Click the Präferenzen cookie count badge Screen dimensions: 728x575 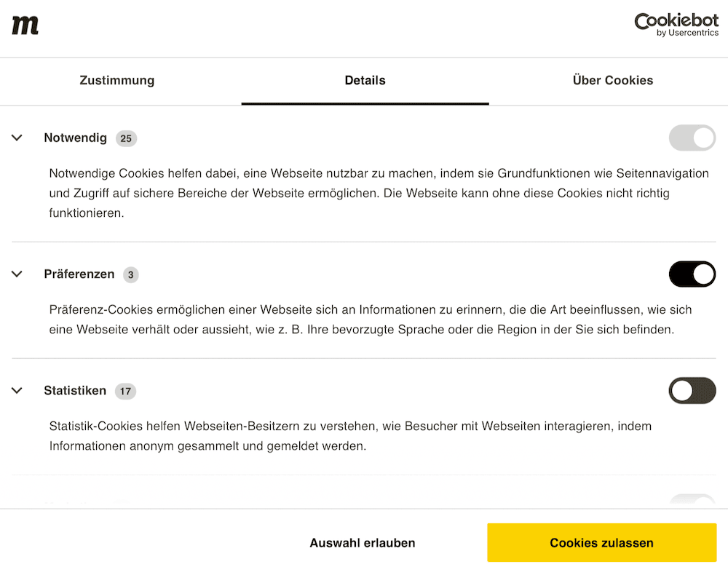pyautogui.click(x=130, y=275)
